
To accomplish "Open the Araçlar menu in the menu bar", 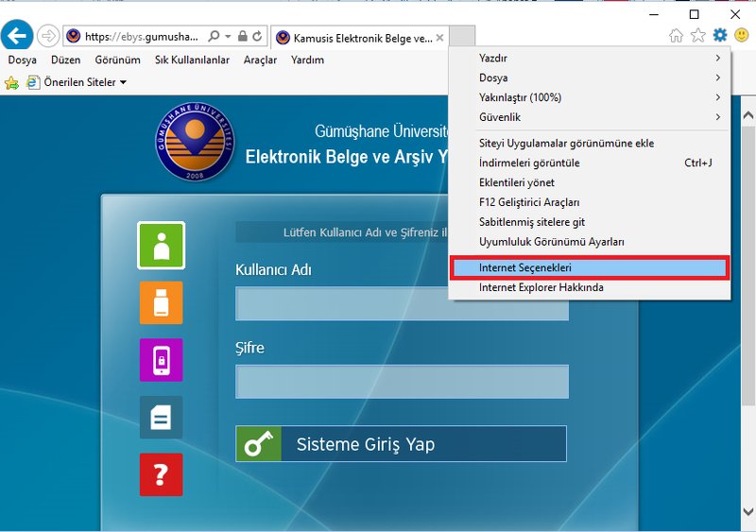I will (260, 60).
